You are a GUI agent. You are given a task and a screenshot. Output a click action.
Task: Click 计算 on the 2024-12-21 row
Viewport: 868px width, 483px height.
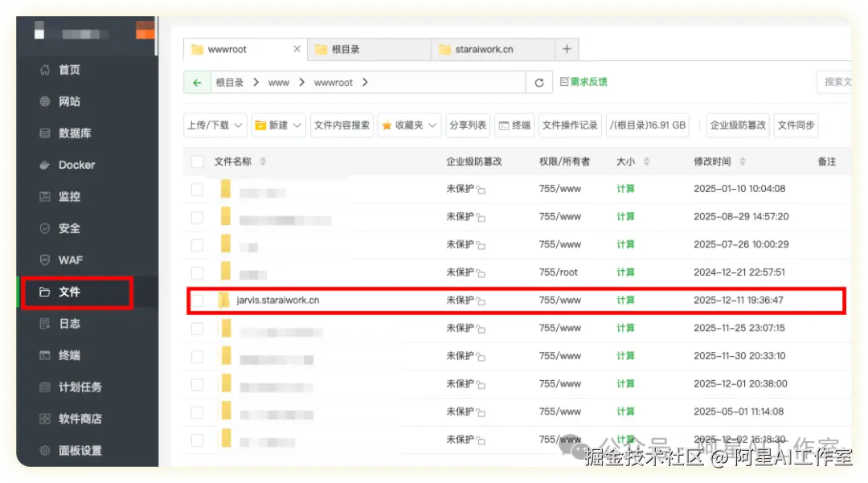click(625, 272)
